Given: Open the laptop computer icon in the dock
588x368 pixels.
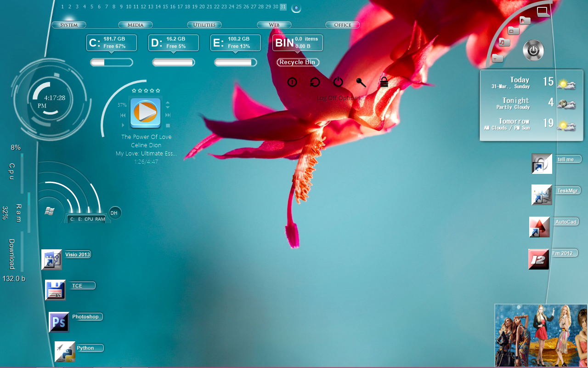Looking at the screenshot, I should click(x=543, y=11).
